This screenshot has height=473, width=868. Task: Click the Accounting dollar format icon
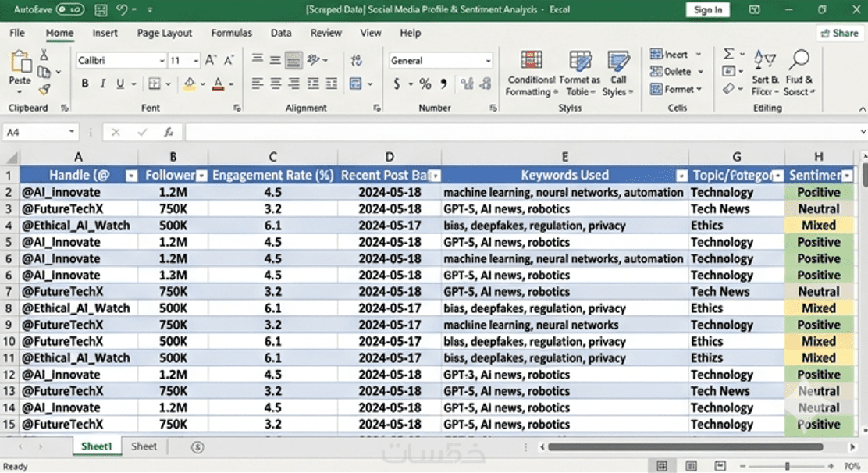(x=397, y=84)
